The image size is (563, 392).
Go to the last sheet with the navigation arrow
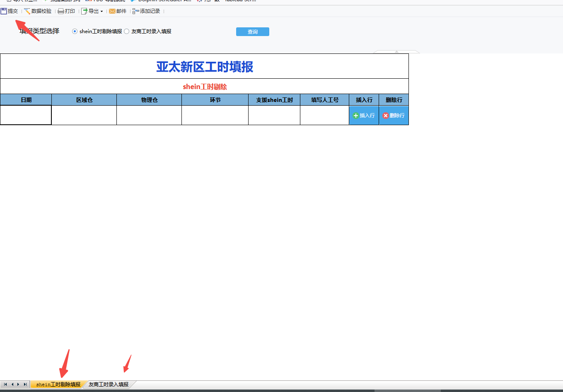click(25, 385)
